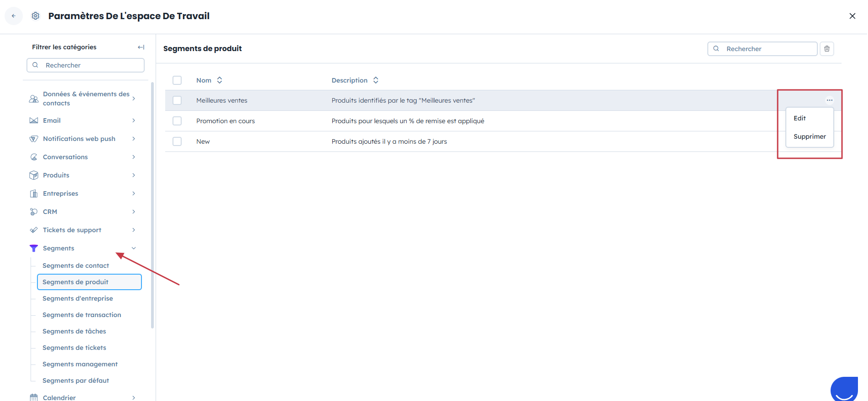This screenshot has width=868, height=401.
Task: Click the Produits box icon
Action: pos(34,175)
